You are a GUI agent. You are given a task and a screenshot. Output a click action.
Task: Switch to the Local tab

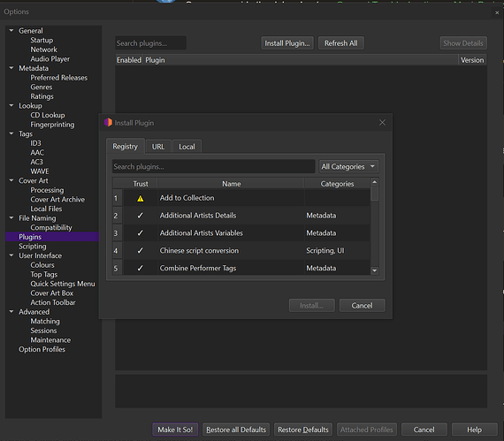pyautogui.click(x=187, y=147)
